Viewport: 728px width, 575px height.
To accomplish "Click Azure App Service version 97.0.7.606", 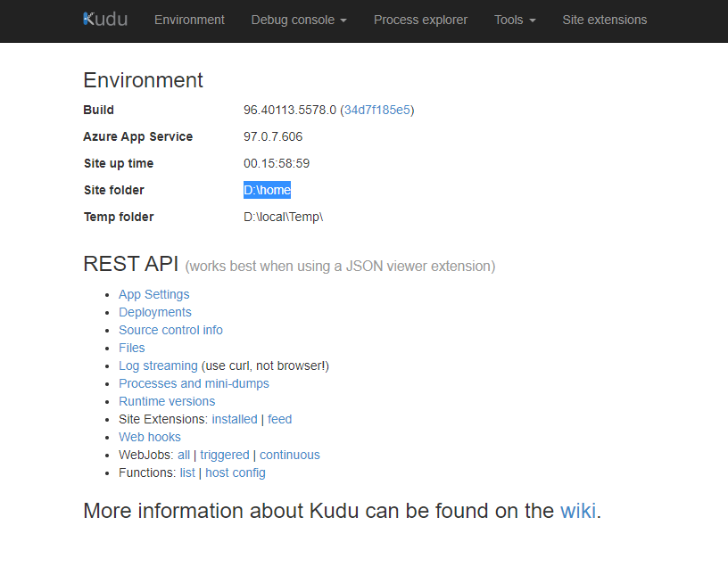I will (273, 136).
